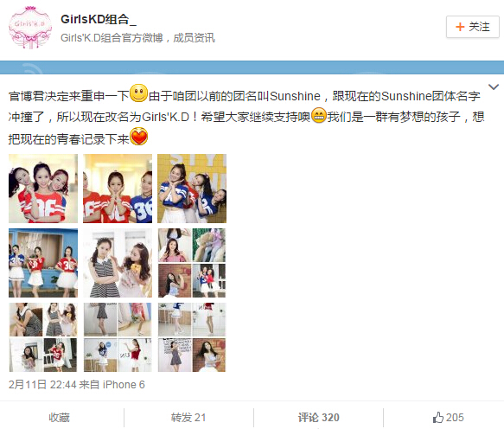504x429 pixels.
Task: Follow the account with 关注 button
Action: 473,27
